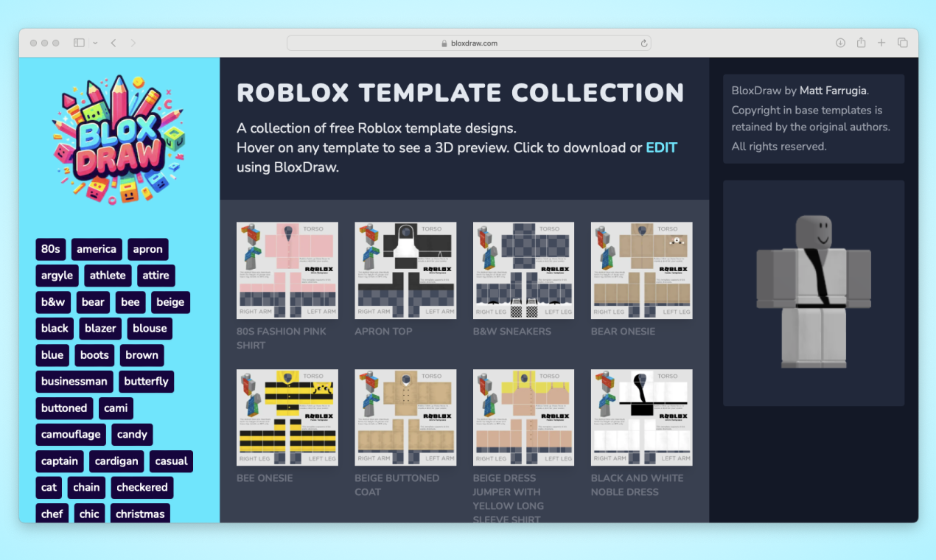
Task: Click the BEIGE BUTTONED COAT caption
Action: (397, 485)
